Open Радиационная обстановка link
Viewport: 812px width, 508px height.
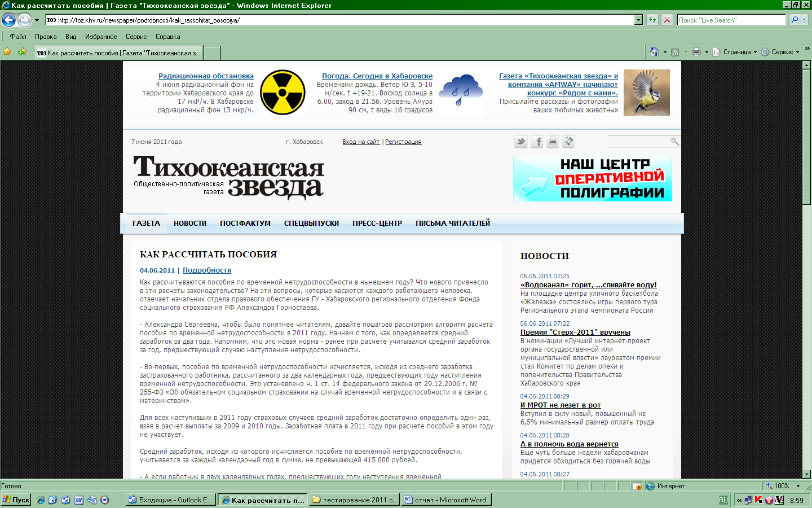tap(206, 76)
